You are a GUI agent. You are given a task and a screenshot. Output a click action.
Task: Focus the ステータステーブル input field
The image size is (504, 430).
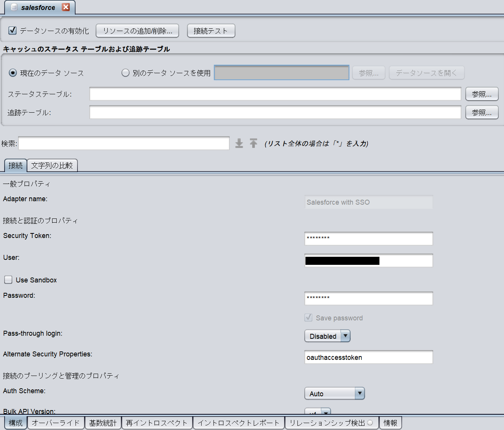click(x=275, y=94)
